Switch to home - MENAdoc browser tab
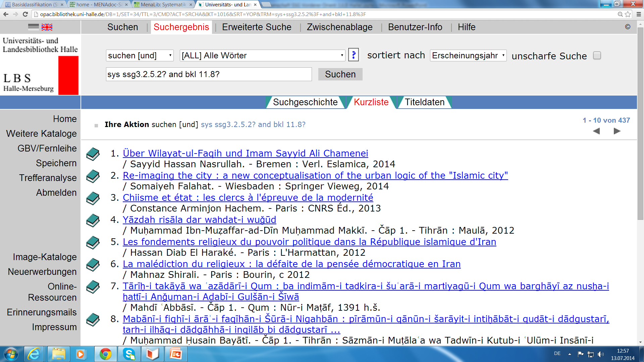This screenshot has height=362, width=644. pos(99,4)
